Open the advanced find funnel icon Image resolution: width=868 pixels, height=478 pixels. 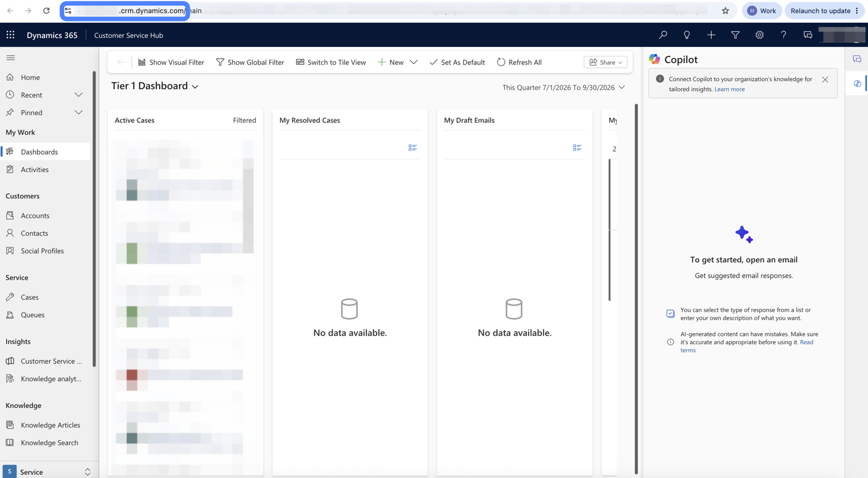point(735,35)
